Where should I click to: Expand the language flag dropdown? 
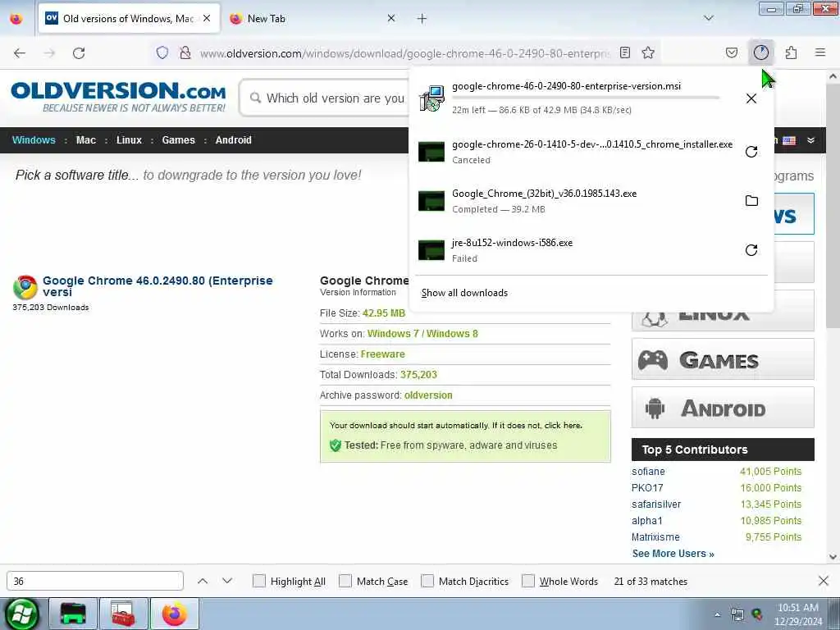coord(810,140)
